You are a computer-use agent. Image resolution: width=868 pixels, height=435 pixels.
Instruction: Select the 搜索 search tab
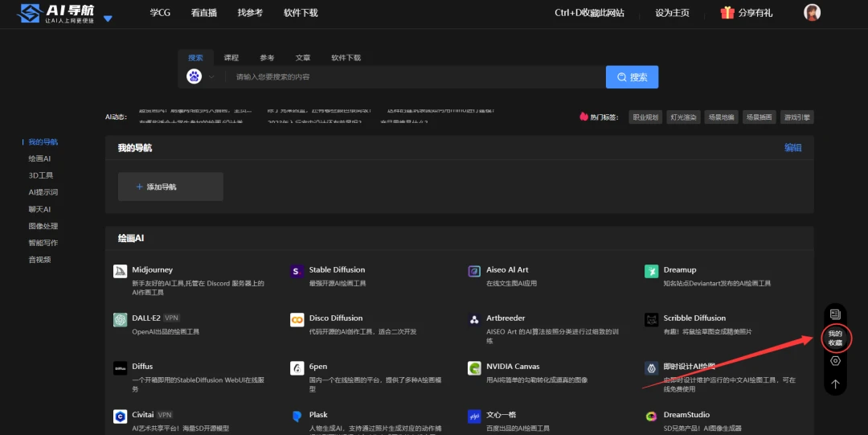point(195,58)
